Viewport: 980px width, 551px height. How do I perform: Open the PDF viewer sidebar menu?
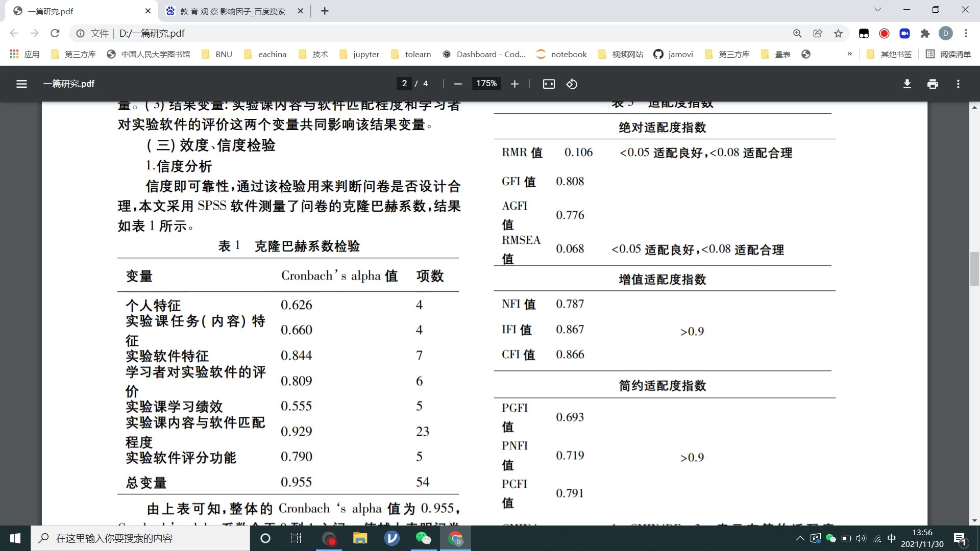[21, 84]
